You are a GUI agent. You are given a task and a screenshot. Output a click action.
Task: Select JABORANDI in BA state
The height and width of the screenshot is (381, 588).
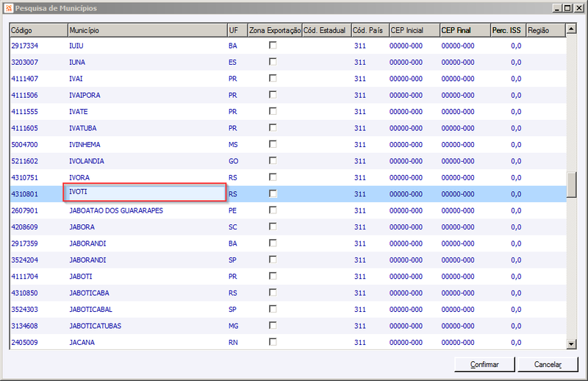(x=87, y=243)
